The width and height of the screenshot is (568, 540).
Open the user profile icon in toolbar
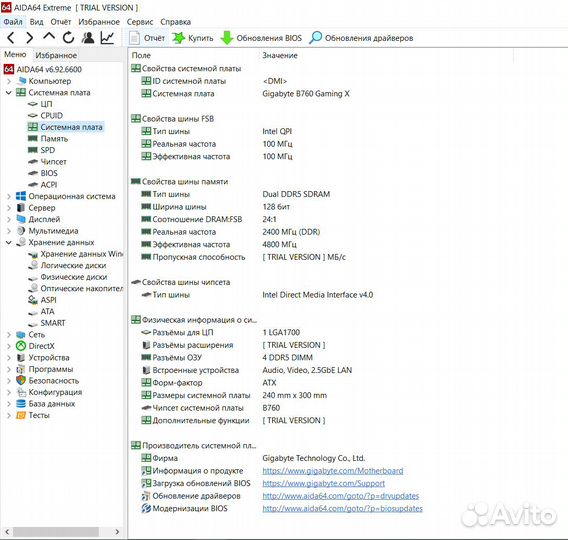click(88, 38)
